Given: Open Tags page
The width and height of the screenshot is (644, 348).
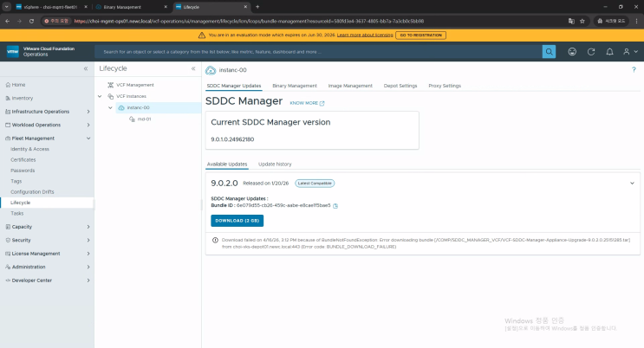Looking at the screenshot, I should (16, 181).
